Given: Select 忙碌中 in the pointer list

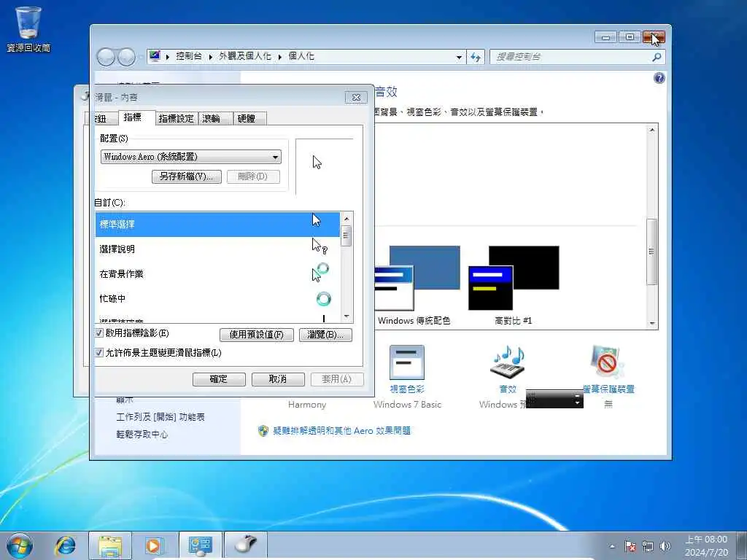Looking at the screenshot, I should pos(217,298).
